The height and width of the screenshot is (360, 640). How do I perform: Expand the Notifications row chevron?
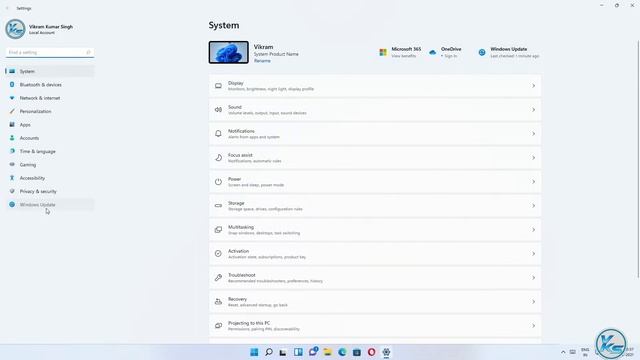point(533,134)
